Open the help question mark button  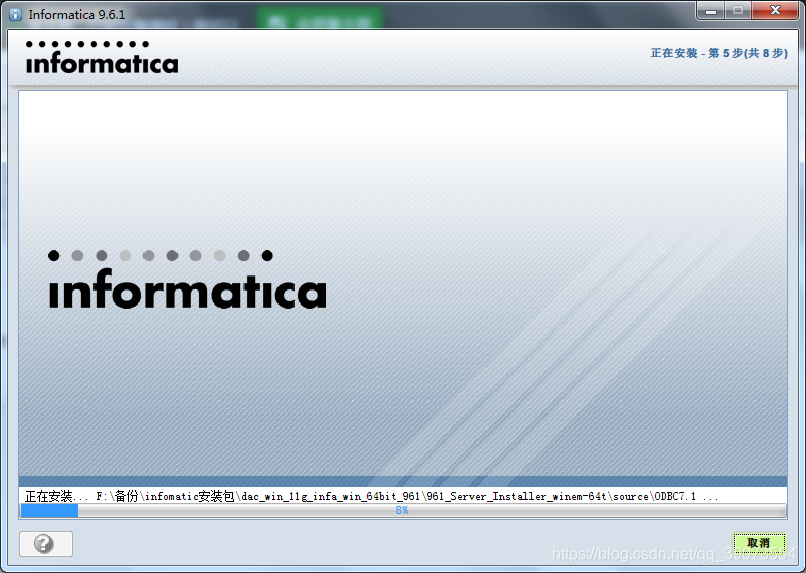(46, 543)
